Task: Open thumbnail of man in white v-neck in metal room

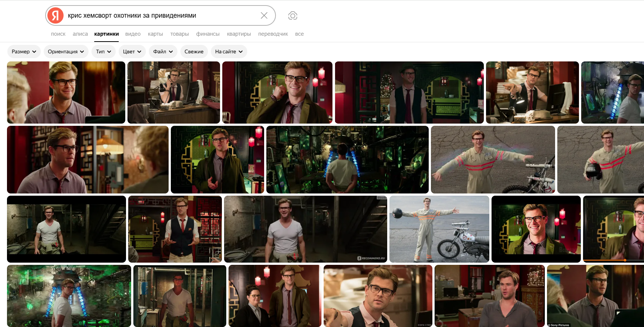Action: pyautogui.click(x=180, y=296)
